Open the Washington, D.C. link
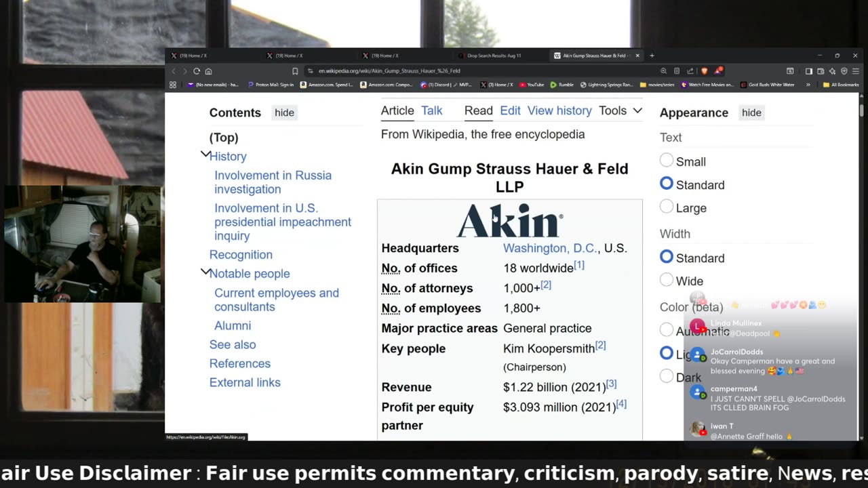Screen dimensions: 868x488 (550, 248)
